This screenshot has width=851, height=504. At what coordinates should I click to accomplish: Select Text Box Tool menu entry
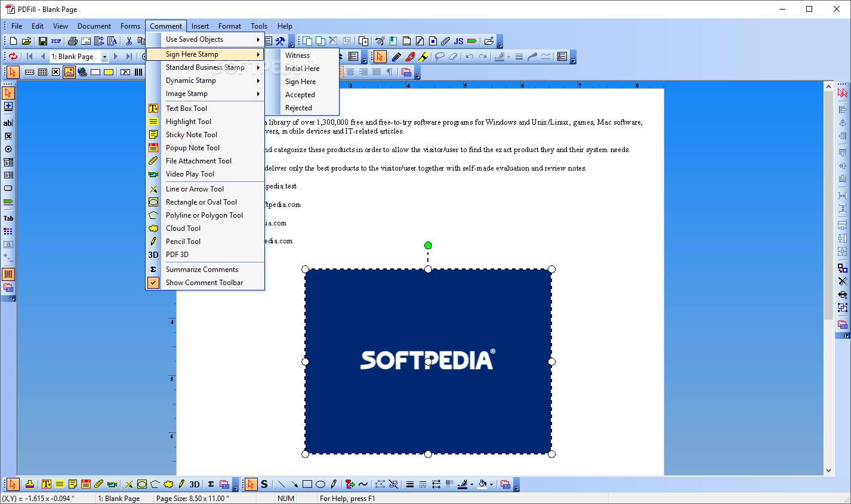(205, 109)
